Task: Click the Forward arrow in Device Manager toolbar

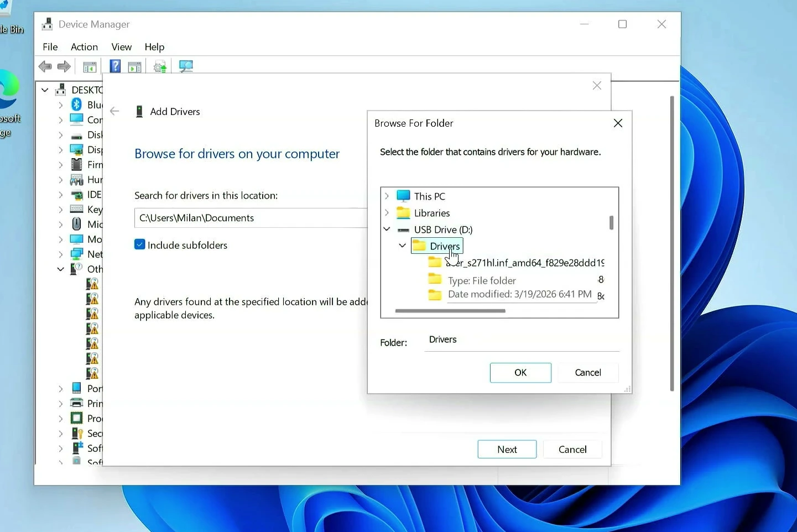Action: pyautogui.click(x=64, y=67)
